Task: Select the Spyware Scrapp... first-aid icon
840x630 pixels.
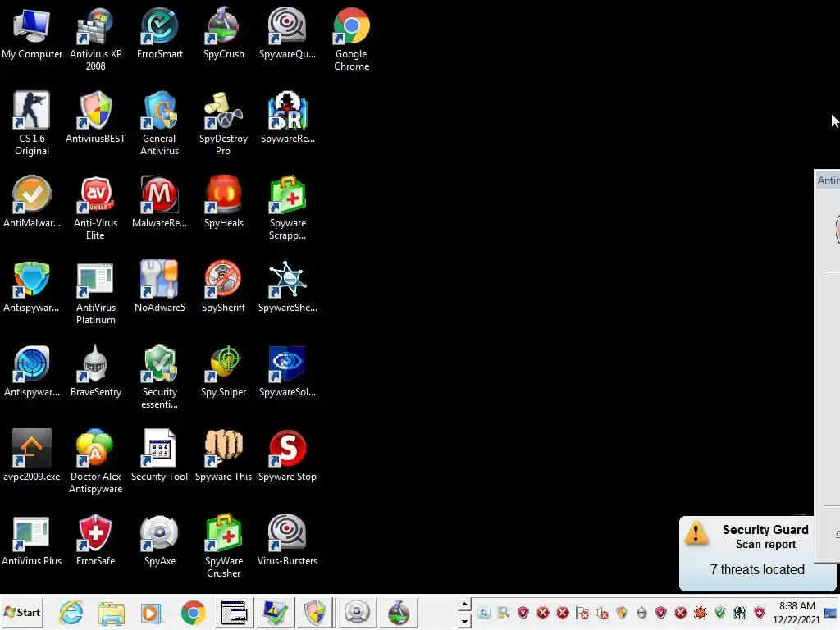Action: tap(287, 208)
